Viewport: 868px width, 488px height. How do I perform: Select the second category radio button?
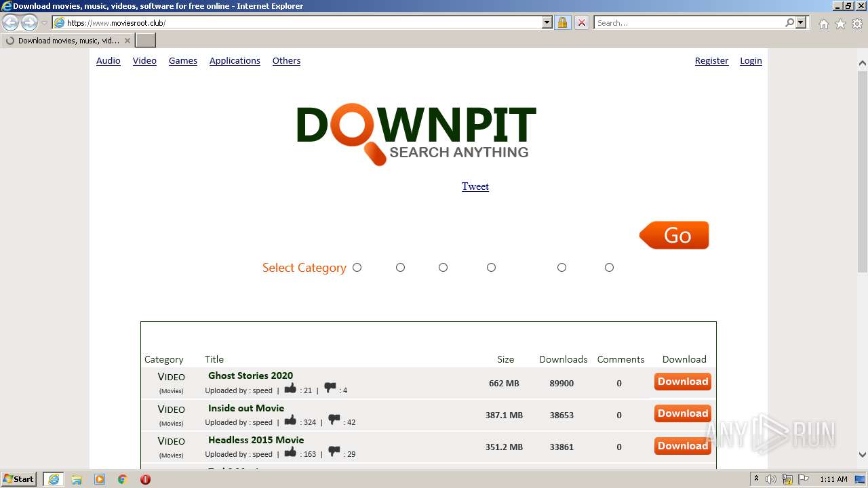tap(400, 268)
